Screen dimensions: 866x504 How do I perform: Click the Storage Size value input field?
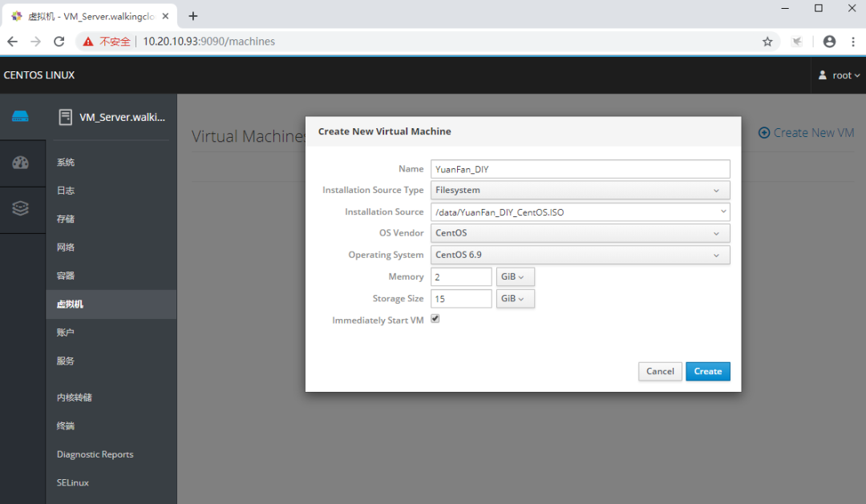tap(461, 299)
